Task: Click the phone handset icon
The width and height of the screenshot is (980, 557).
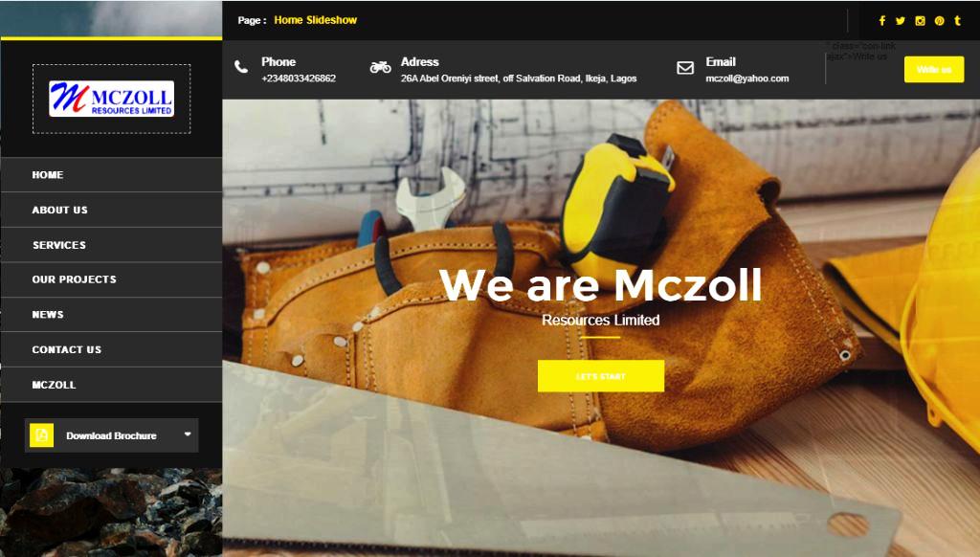Action: [241, 67]
